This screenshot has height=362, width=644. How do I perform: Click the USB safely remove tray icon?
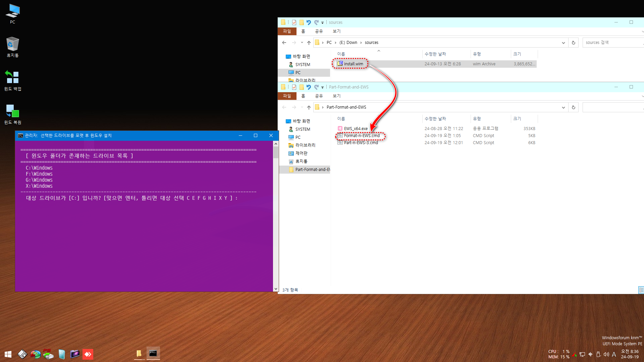[598, 354]
